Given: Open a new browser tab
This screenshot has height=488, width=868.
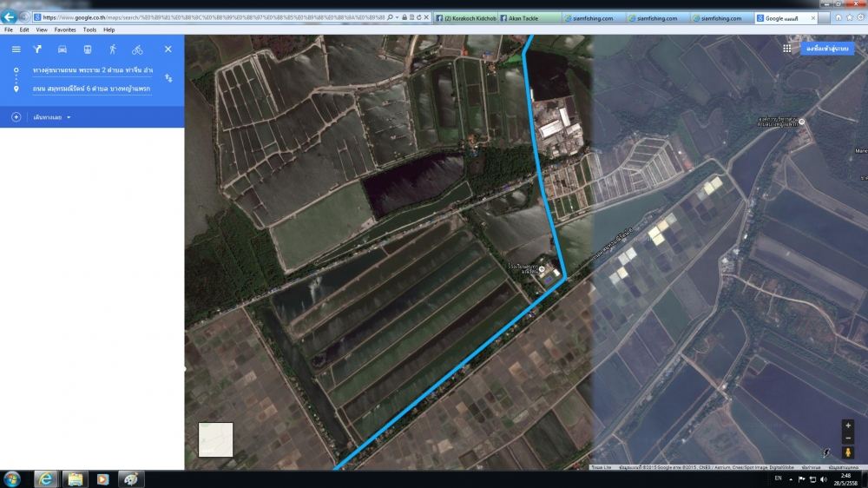Looking at the screenshot, I should tap(824, 18).
